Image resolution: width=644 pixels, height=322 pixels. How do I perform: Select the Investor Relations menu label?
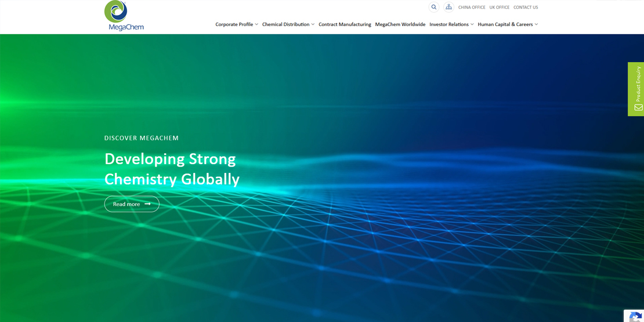pos(448,24)
